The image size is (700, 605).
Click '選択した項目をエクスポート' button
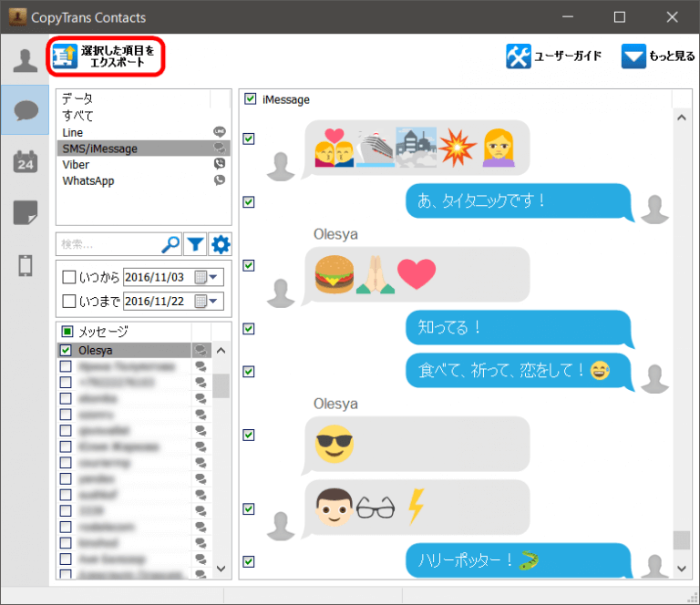pyautogui.click(x=106, y=56)
